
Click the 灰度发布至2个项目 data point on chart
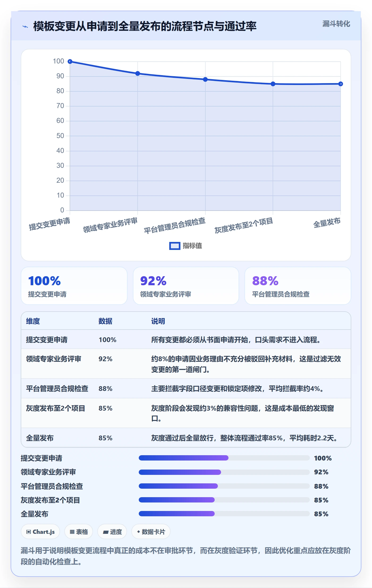(273, 84)
